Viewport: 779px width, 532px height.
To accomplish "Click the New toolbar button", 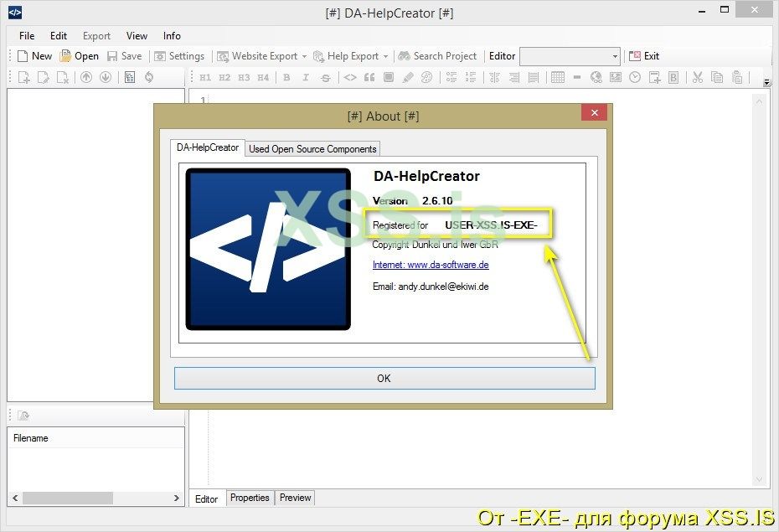I will pyautogui.click(x=34, y=56).
